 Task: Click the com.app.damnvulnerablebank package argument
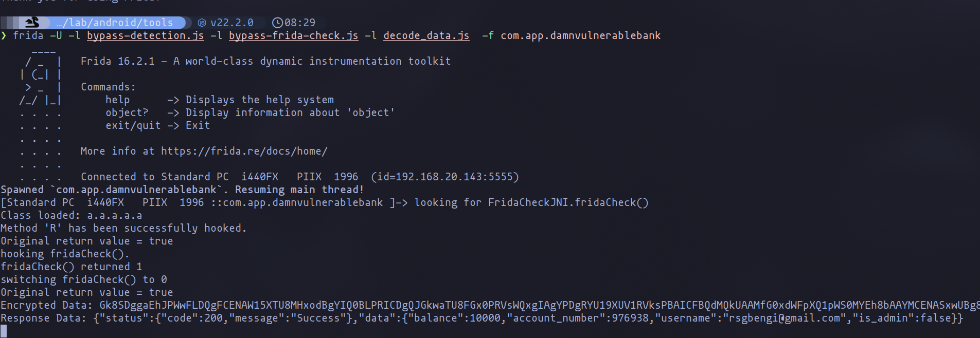pyautogui.click(x=580, y=35)
